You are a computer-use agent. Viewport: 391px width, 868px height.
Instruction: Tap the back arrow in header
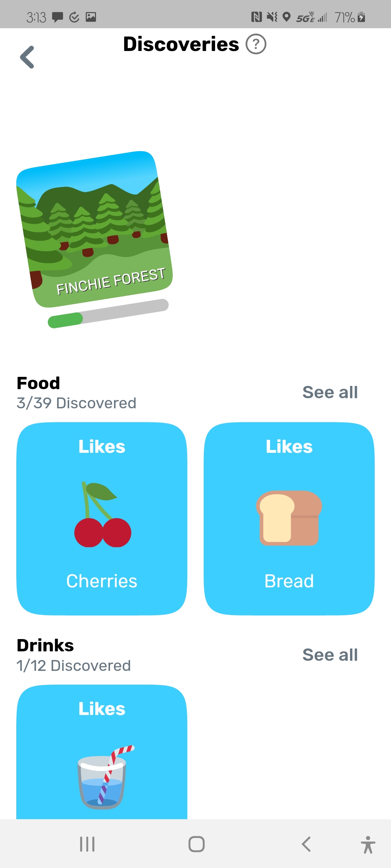click(x=27, y=57)
